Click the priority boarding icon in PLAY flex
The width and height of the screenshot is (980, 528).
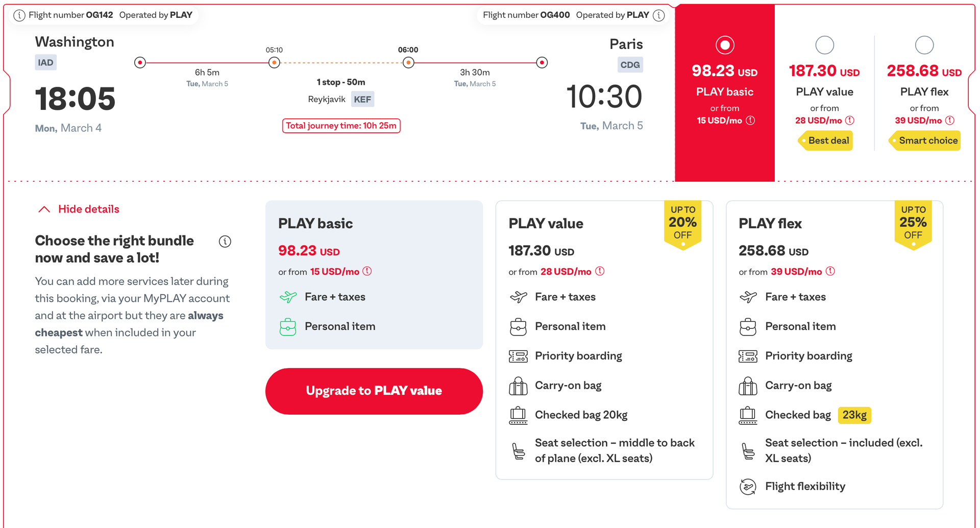click(748, 355)
